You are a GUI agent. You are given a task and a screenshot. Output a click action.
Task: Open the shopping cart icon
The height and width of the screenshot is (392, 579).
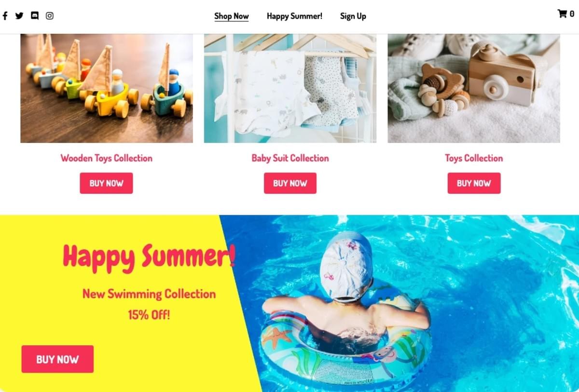click(562, 14)
